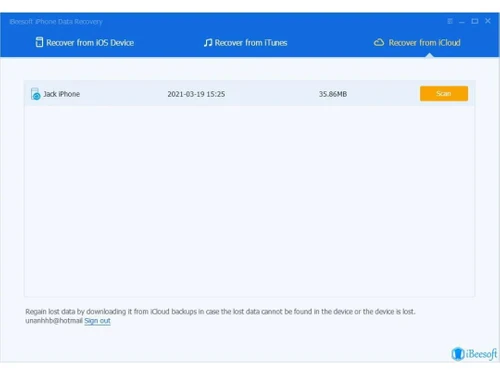The width and height of the screenshot is (500, 375).
Task: Click the phone icon beside iOS Device
Action: pos(39,42)
